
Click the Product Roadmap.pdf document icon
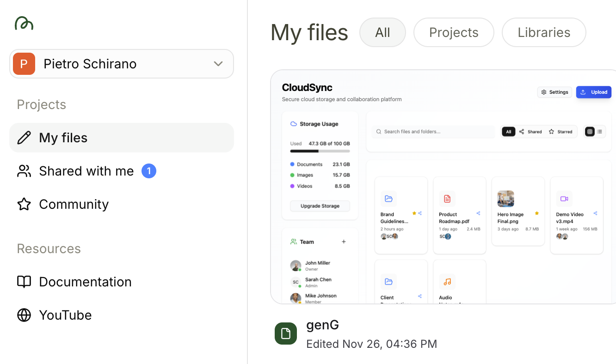447,199
